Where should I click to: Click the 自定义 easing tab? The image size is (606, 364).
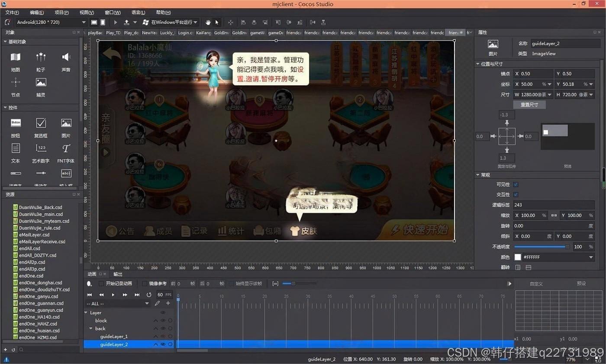pyautogui.click(x=536, y=283)
